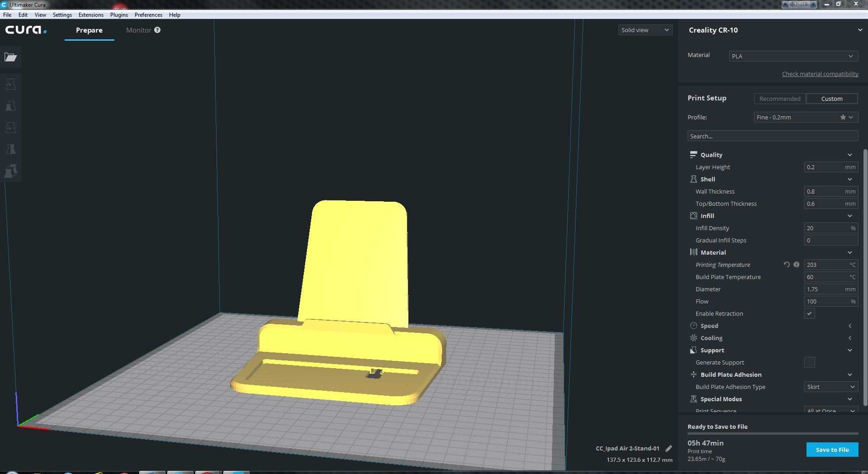Open the Solid view dropdown
The height and width of the screenshot is (474, 868).
(645, 30)
